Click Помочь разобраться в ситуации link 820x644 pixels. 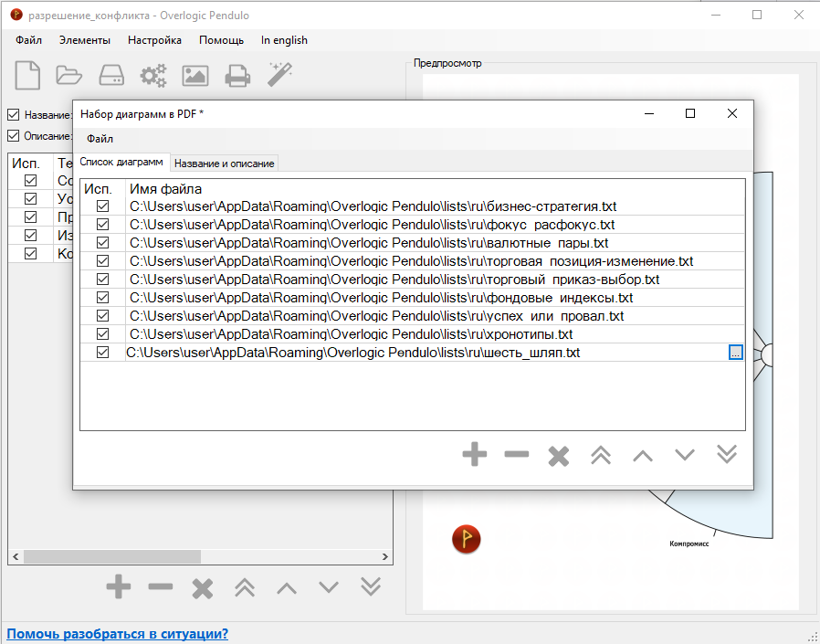coord(118,634)
